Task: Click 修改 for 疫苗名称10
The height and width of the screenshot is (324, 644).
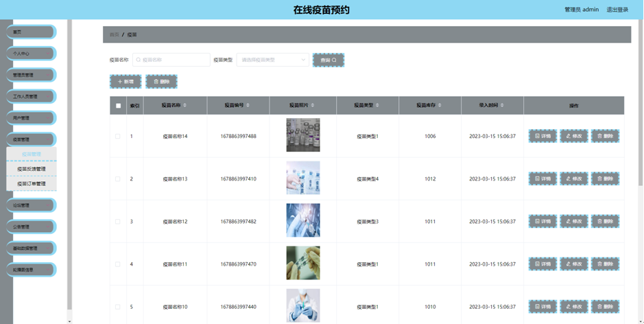Action: [x=574, y=307]
